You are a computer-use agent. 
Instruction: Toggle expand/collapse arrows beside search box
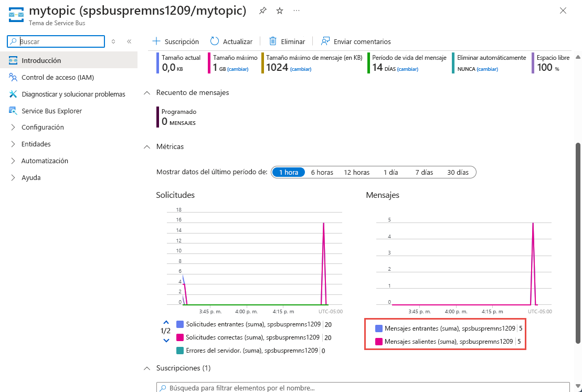click(113, 41)
